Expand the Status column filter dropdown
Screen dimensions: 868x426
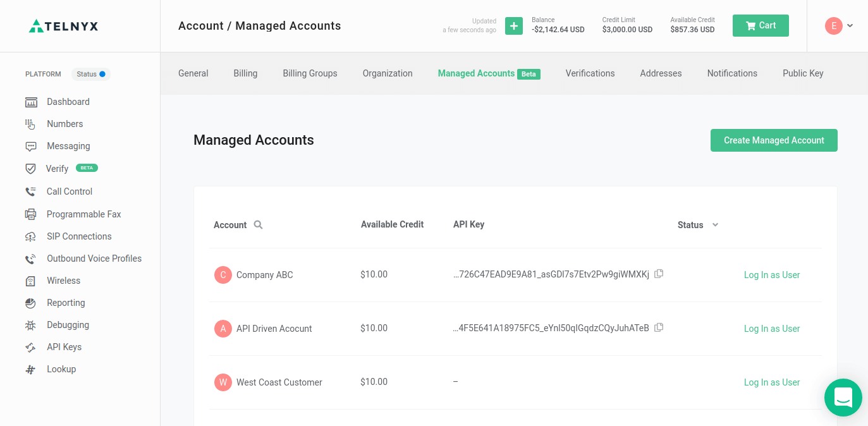(x=715, y=224)
